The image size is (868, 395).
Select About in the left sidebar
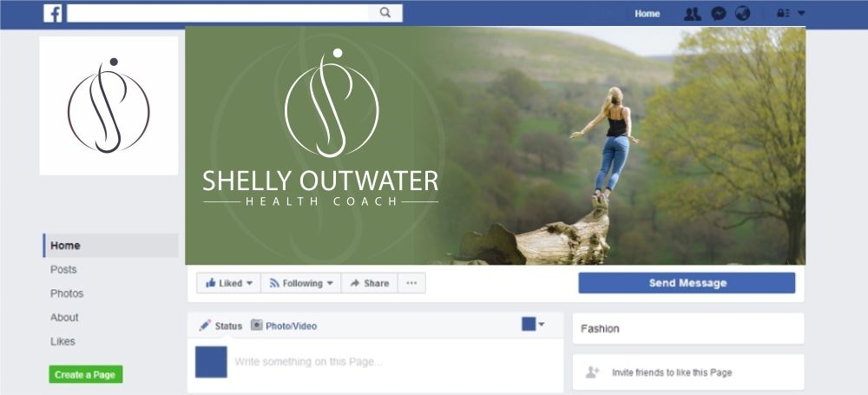(64, 318)
